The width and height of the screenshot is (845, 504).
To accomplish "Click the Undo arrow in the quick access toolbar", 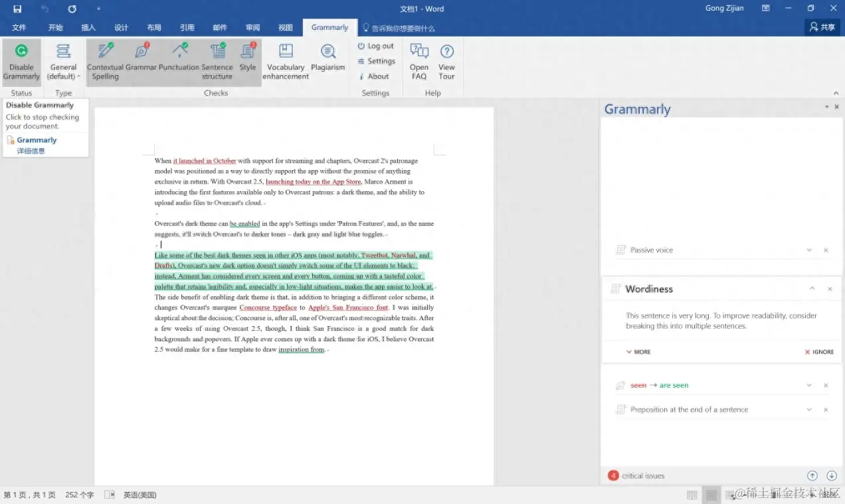I will pyautogui.click(x=45, y=9).
